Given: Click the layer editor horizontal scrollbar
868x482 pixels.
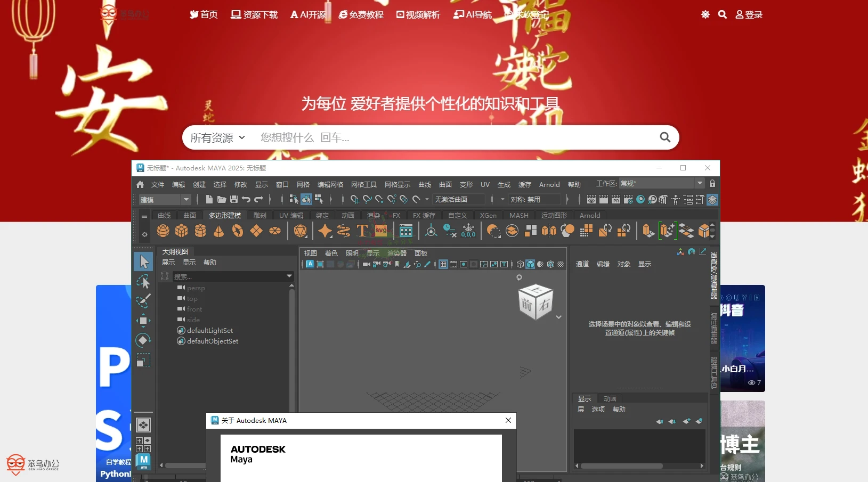Looking at the screenshot, I should pyautogui.click(x=622, y=465).
